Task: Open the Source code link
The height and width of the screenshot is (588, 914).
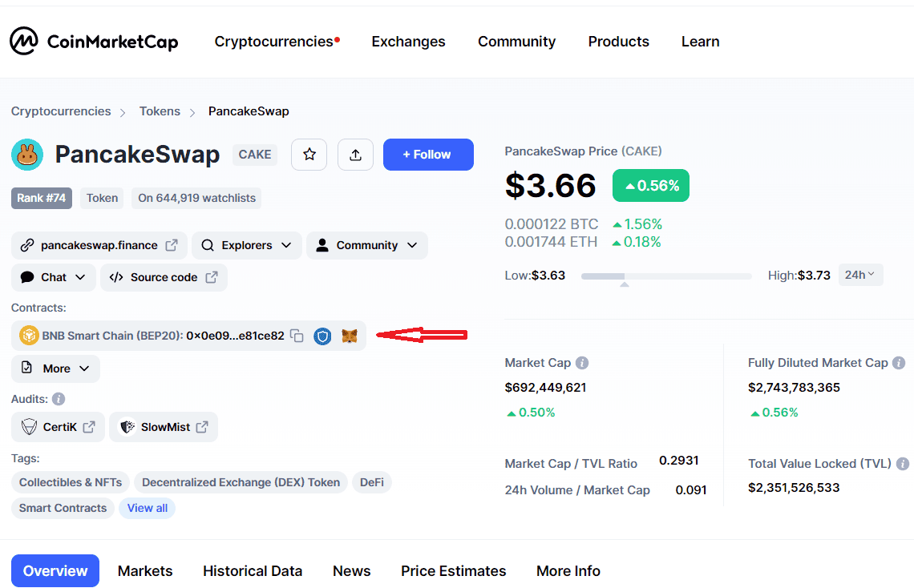Action: [x=164, y=277]
